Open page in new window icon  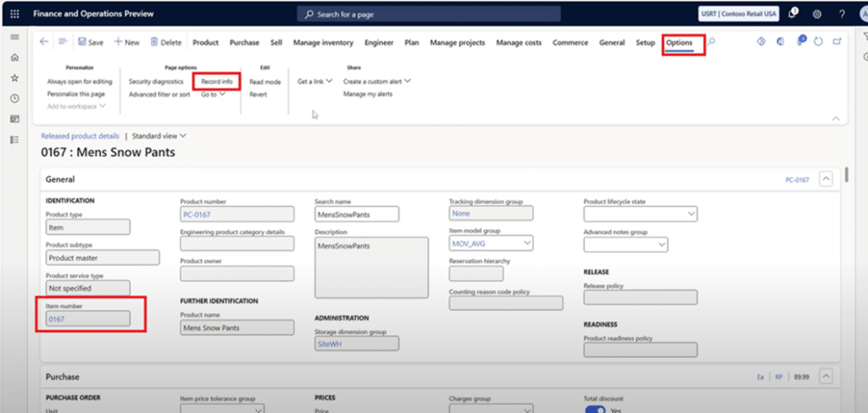point(837,42)
